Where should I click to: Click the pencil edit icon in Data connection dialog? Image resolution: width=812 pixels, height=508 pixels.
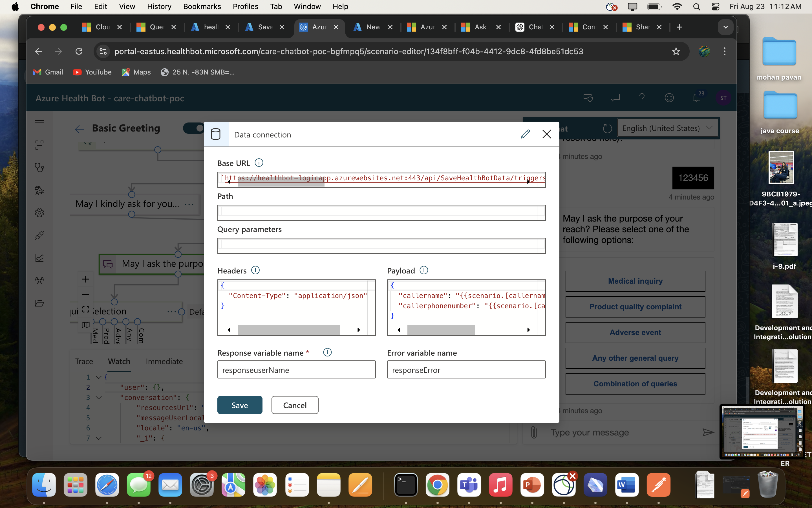point(525,134)
